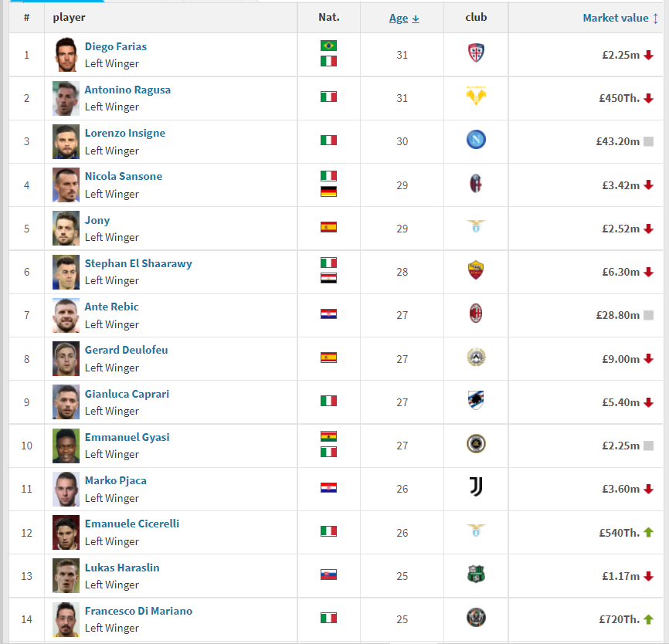Viewport: 669px width, 644px height.
Task: Open the AS Roma crest icon
Action: pyautogui.click(x=476, y=270)
